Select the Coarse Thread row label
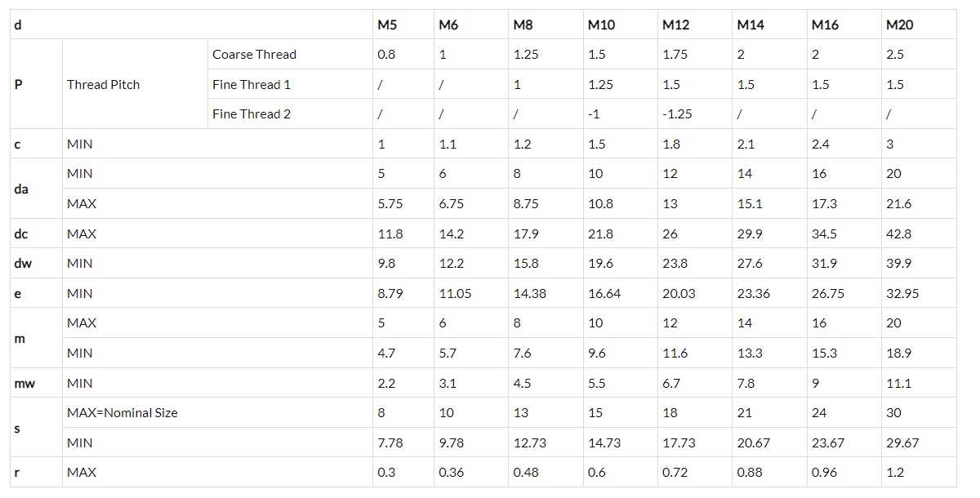 coord(254,55)
